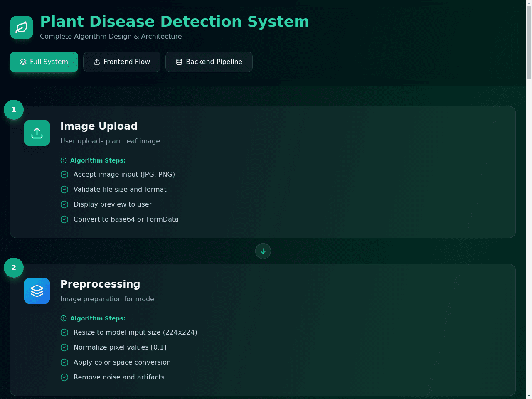Click check icon beside Display preview to user
This screenshot has width=532, height=399.
click(x=64, y=204)
